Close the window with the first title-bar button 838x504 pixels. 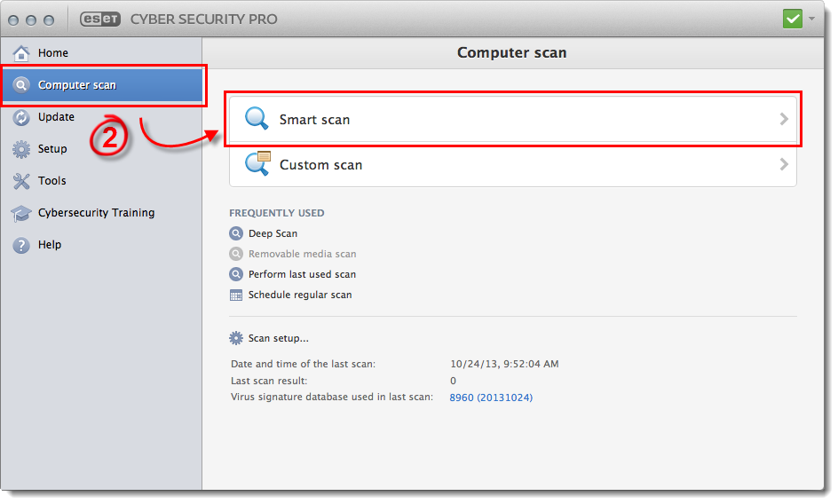tap(14, 20)
